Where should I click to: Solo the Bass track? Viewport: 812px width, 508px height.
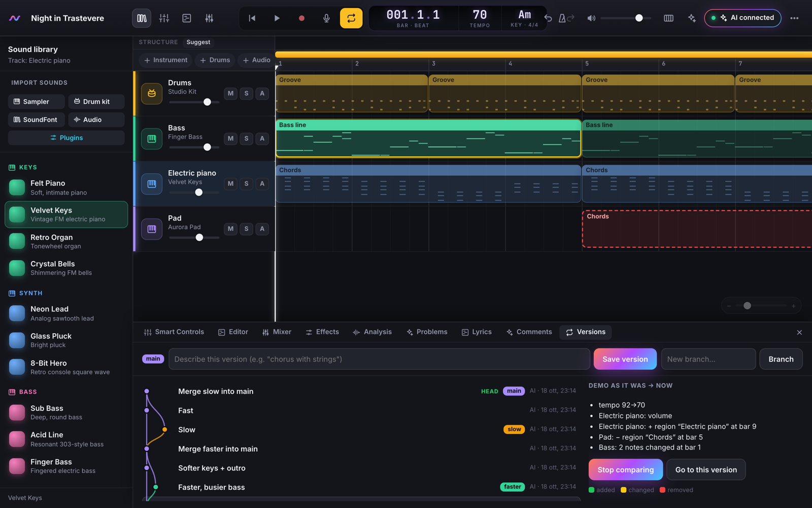(x=246, y=139)
